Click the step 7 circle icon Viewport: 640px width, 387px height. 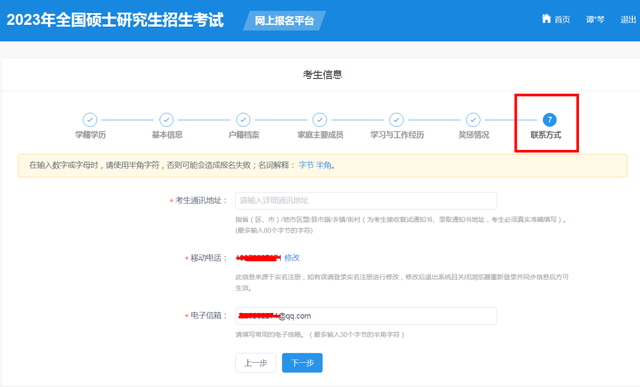coord(549,120)
